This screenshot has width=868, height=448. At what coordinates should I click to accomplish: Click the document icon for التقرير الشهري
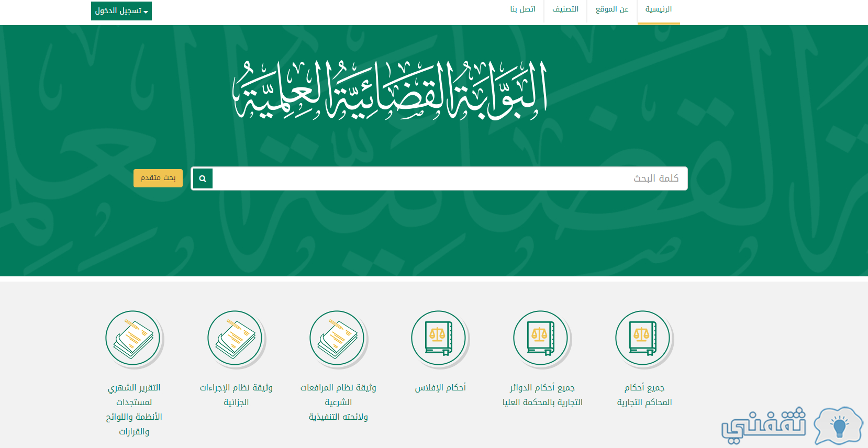point(133,338)
